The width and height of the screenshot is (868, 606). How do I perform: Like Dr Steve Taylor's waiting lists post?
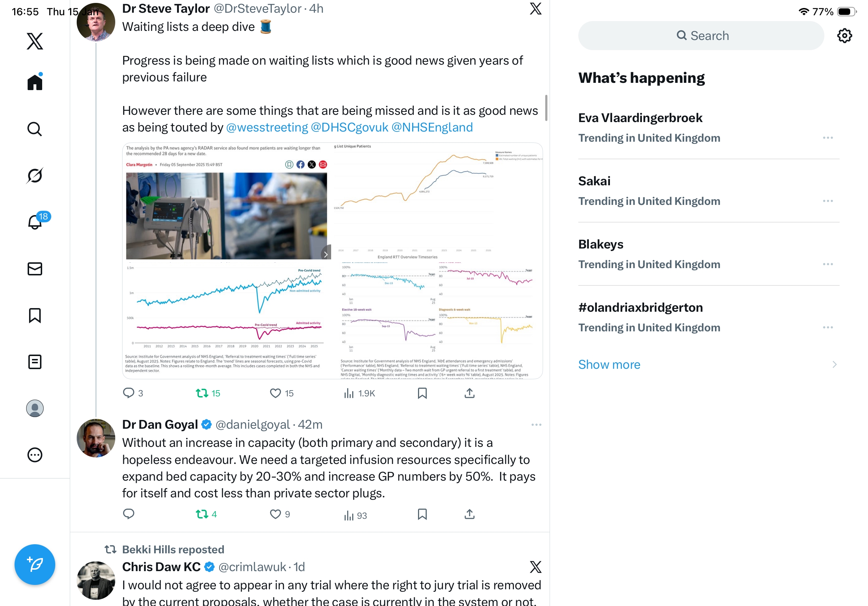(x=275, y=393)
